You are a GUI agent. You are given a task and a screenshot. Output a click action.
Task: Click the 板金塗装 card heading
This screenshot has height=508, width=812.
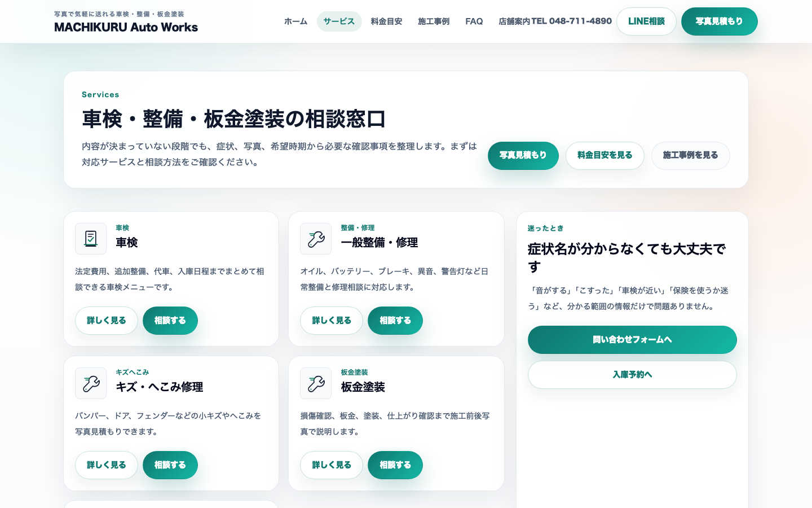pos(363,387)
